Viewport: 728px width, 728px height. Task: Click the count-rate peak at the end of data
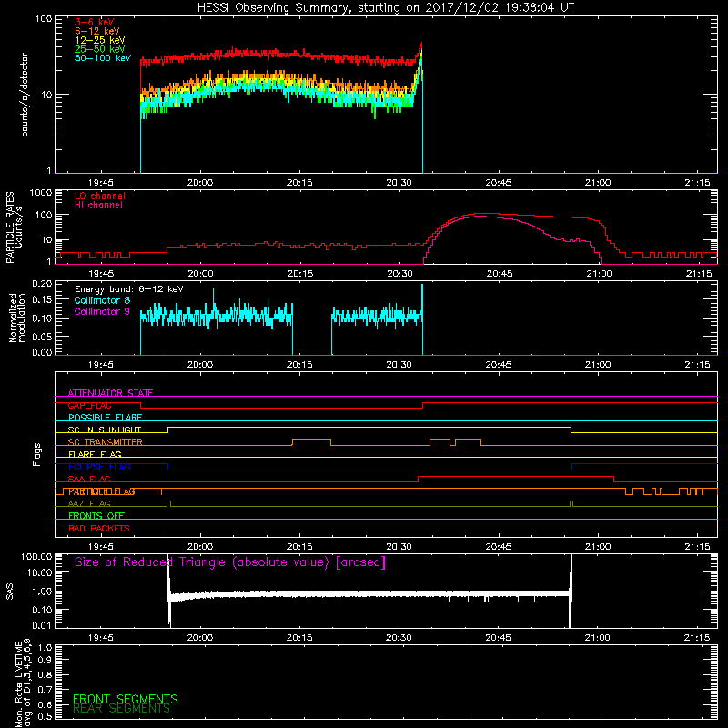click(x=421, y=44)
